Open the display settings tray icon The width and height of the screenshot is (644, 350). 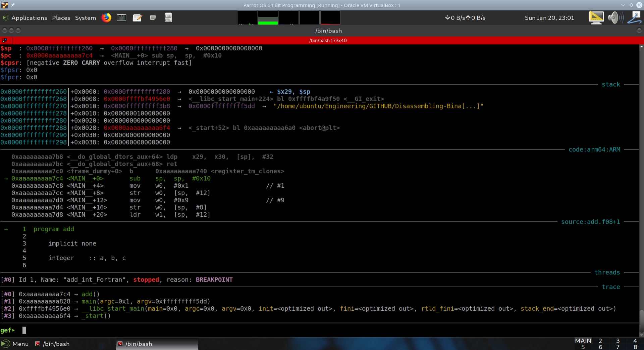[x=596, y=17]
